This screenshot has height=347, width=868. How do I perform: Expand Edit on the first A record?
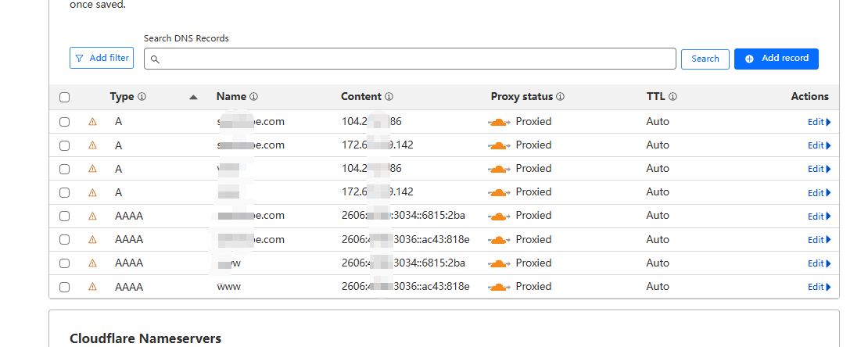pyautogui.click(x=819, y=122)
